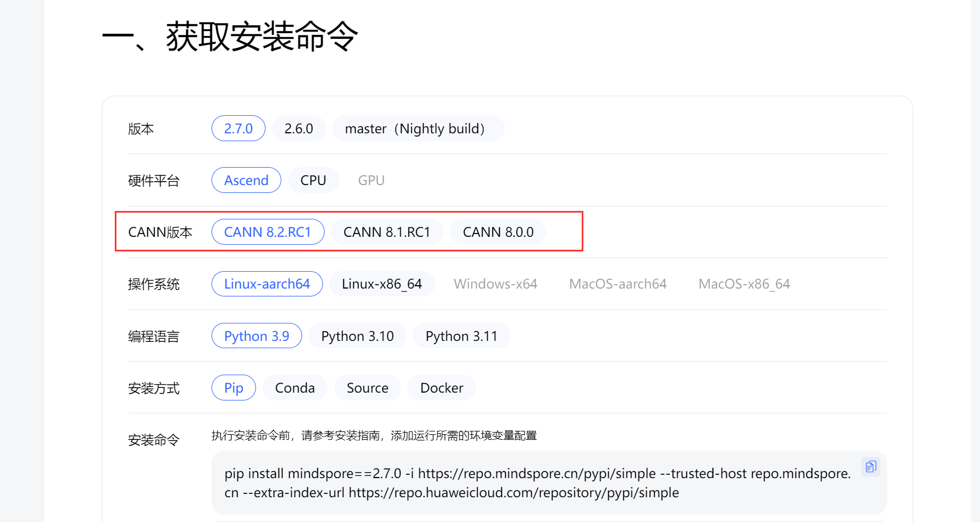Select Conda installation method
Viewport: 980px width, 522px height.
click(295, 388)
